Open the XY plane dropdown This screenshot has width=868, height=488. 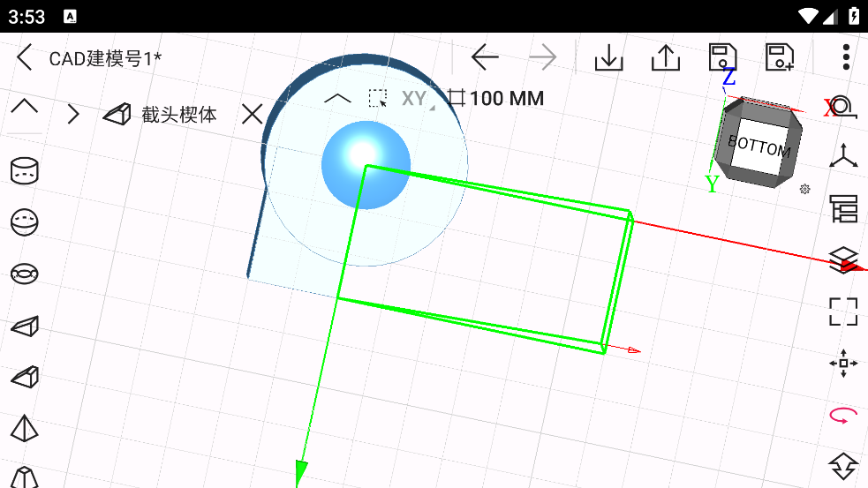coord(418,99)
